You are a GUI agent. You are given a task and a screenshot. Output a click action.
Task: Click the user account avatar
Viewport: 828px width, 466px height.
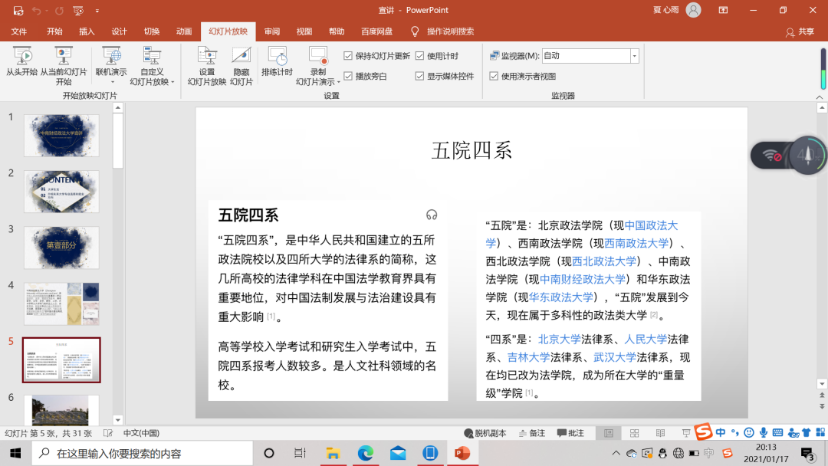pyautogui.click(x=693, y=10)
